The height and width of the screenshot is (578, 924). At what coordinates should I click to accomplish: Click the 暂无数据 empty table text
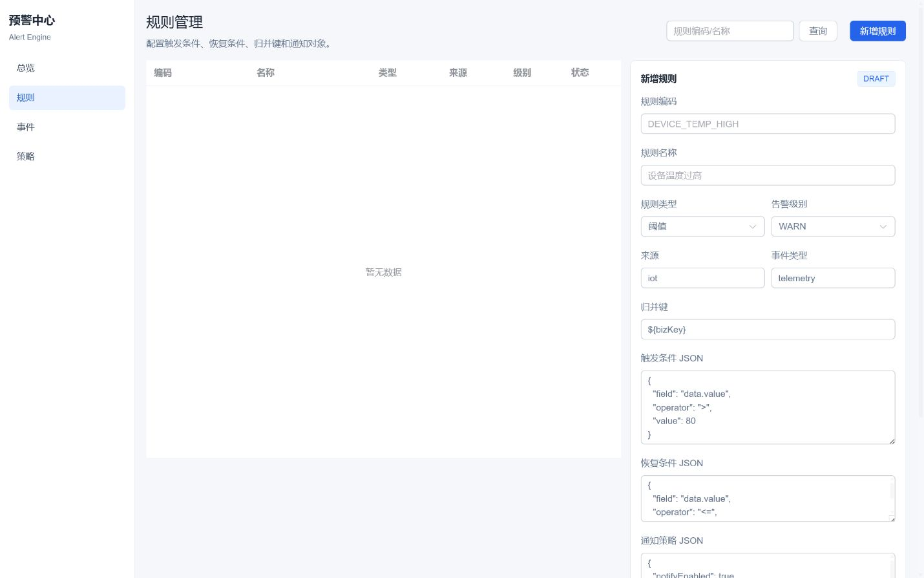[x=384, y=272]
